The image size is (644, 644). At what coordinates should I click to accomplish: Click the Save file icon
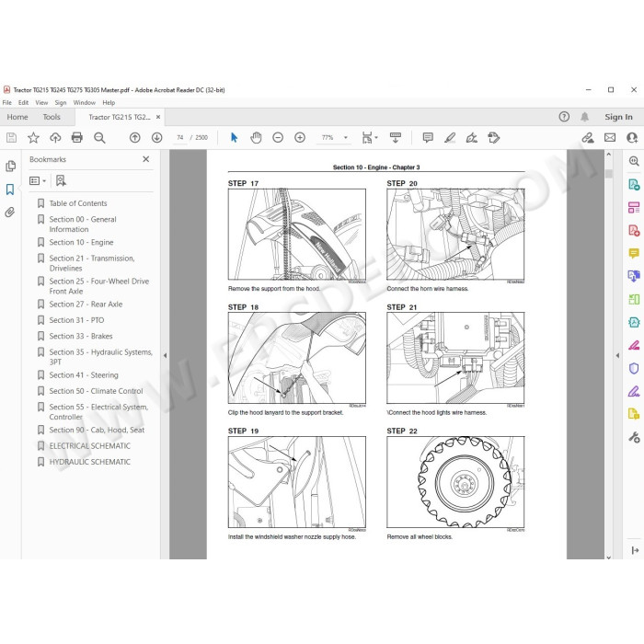(x=11, y=138)
